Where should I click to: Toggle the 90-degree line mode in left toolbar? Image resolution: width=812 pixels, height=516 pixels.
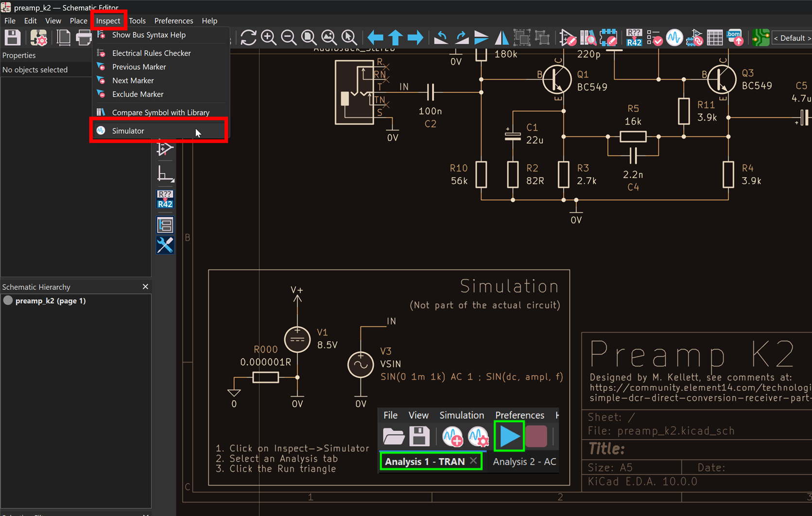point(165,174)
